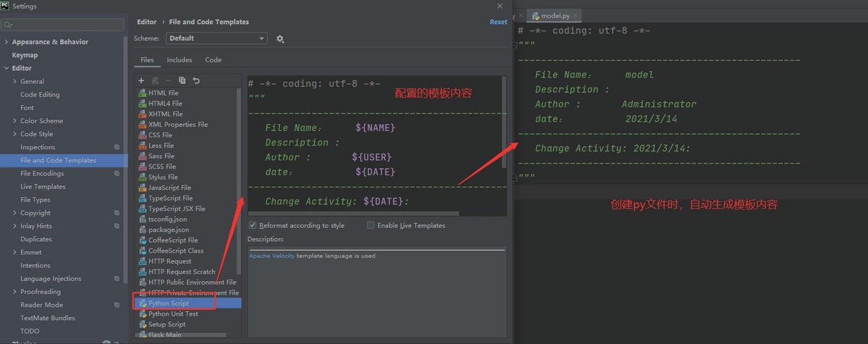868x344 pixels.
Task: Select the model.py editor tab
Action: click(x=553, y=16)
